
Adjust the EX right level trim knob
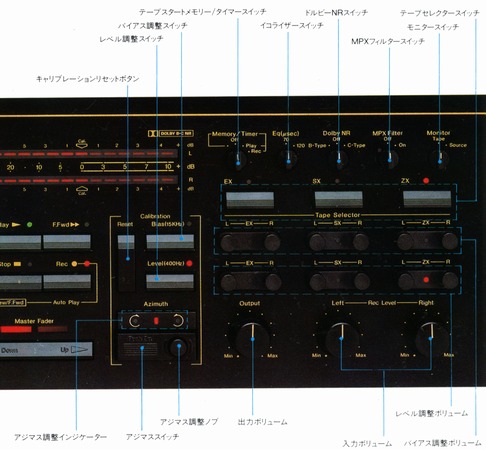(273, 282)
